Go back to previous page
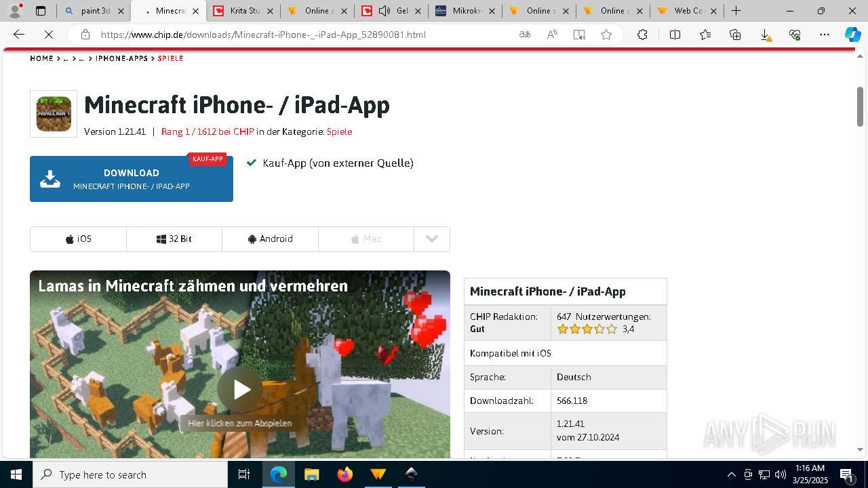 pyautogui.click(x=19, y=35)
